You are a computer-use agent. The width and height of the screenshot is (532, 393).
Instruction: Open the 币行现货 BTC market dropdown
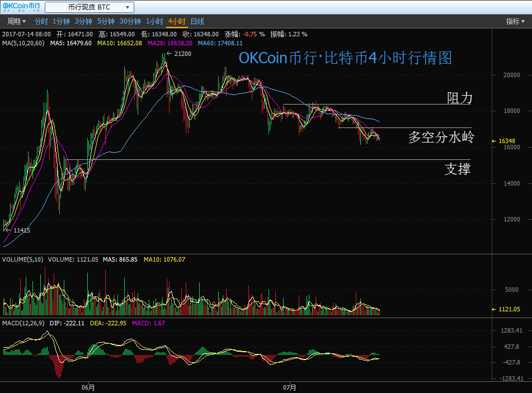[89, 7]
